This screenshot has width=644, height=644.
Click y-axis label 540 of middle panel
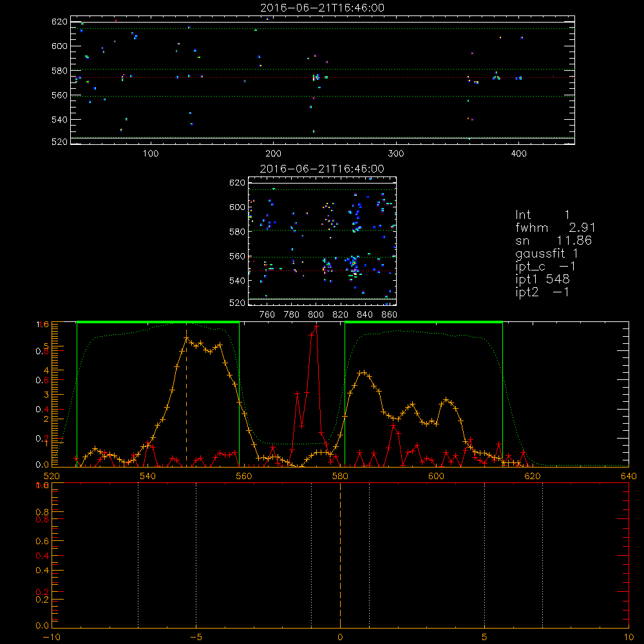(237, 281)
